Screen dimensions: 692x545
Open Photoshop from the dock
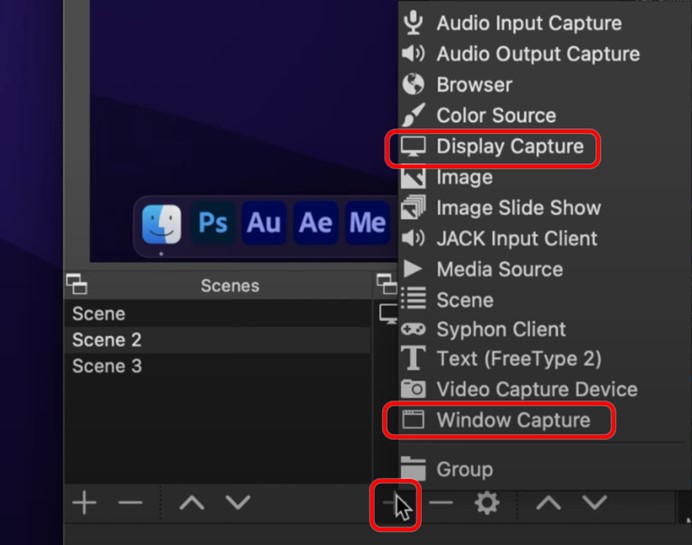click(x=213, y=223)
